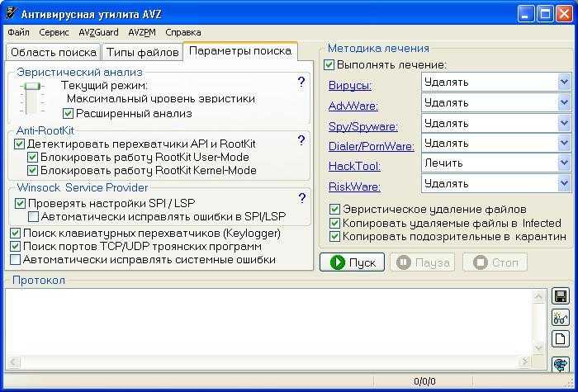Click inside the Протокол log text area
This screenshot has width=578, height=392.
coord(269,323)
